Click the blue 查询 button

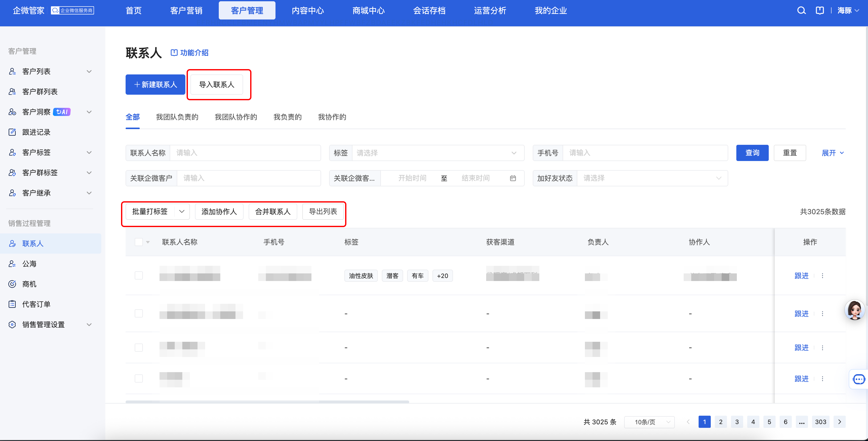point(752,153)
